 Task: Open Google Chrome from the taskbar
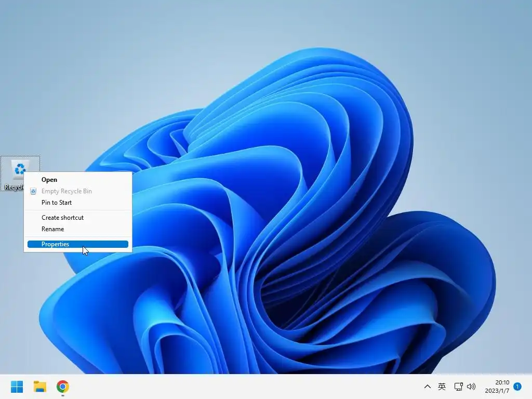[x=63, y=387]
